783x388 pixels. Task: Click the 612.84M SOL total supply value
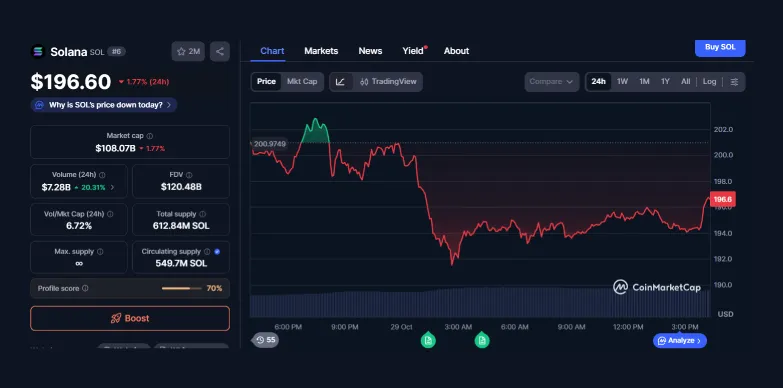coord(181,226)
